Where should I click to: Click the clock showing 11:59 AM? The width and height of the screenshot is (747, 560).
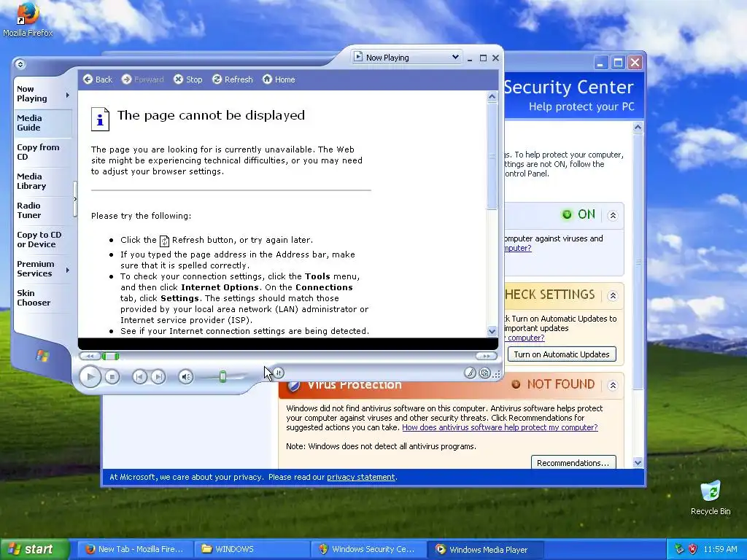720,549
